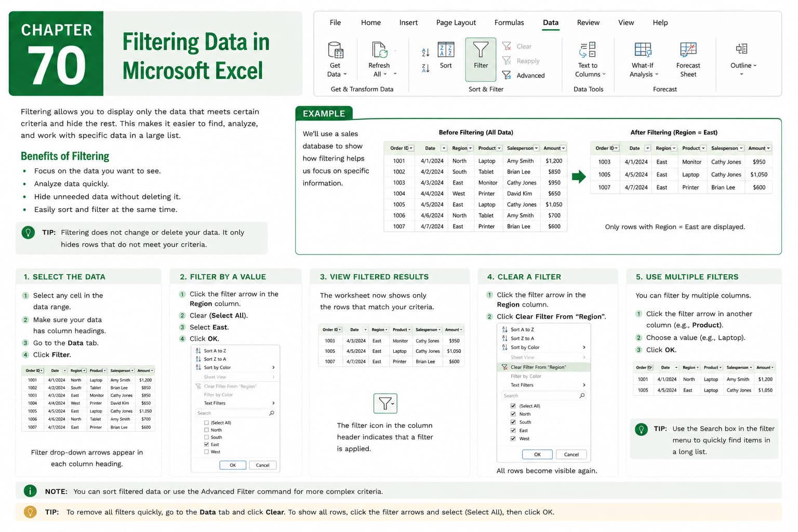Select 'David Kim' cell in Before Filtering table
Screen dimensions: 798x532
[520, 193]
